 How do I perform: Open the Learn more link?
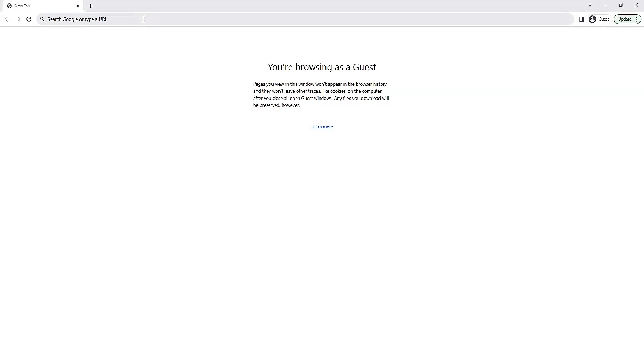point(322,127)
